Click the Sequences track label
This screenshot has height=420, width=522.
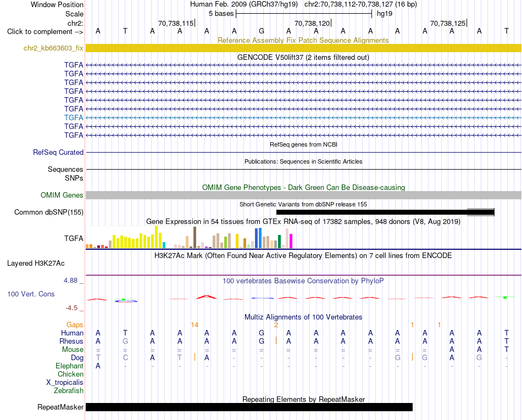(x=65, y=169)
